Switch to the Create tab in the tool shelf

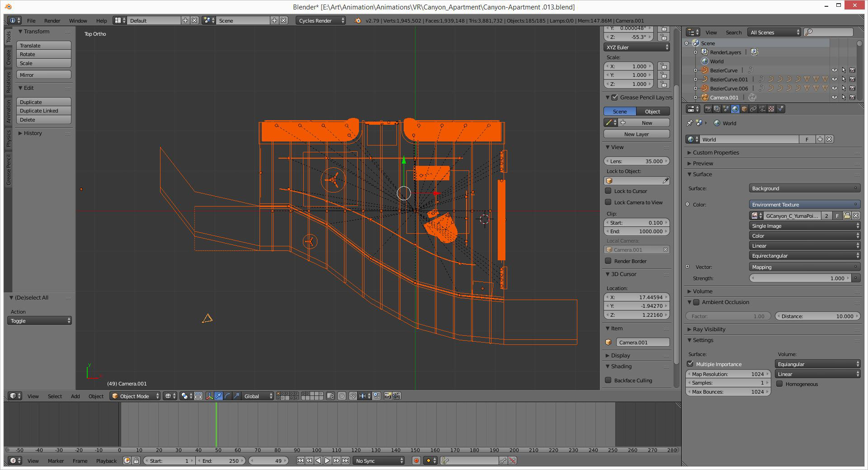9,57
